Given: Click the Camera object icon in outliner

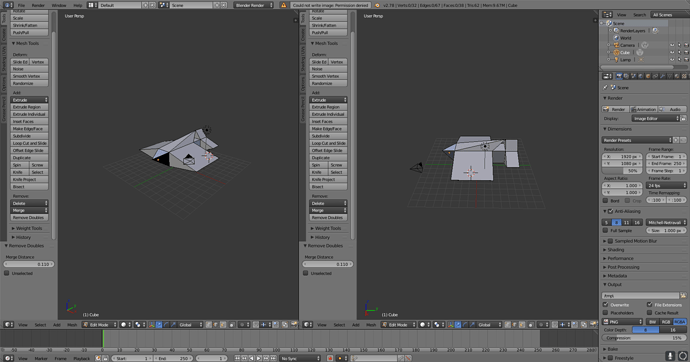Looking at the screenshot, I should 617,45.
